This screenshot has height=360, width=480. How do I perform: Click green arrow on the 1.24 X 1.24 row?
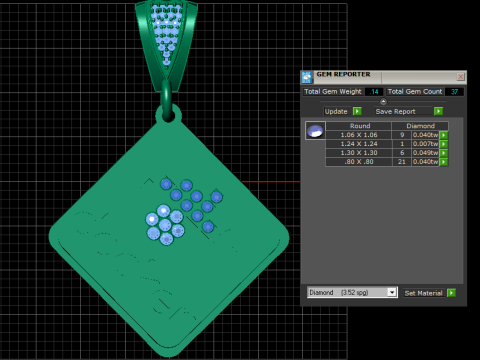pyautogui.click(x=444, y=144)
